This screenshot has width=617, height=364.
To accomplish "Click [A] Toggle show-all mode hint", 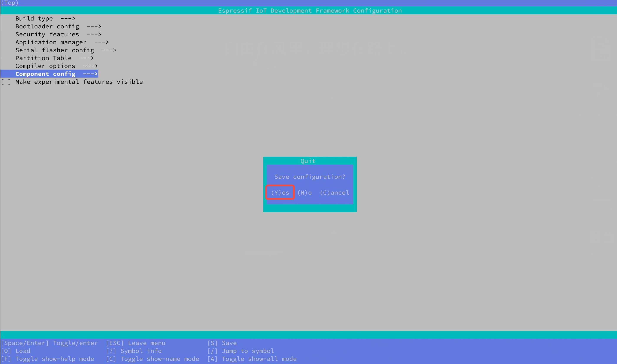I will coord(252,359).
